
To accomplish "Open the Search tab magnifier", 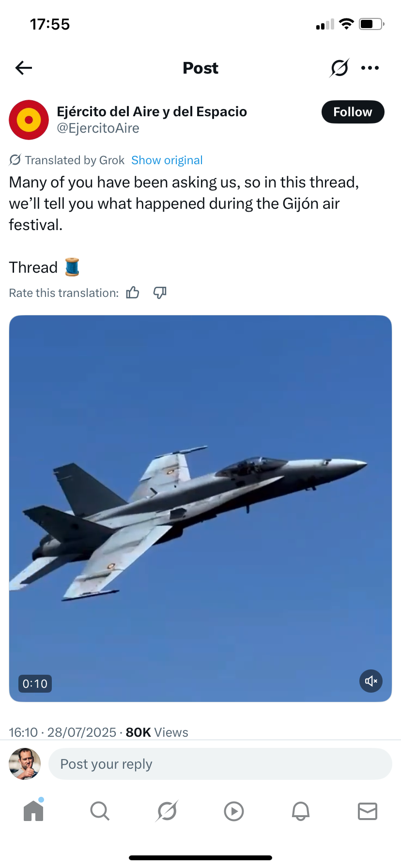I will (100, 811).
